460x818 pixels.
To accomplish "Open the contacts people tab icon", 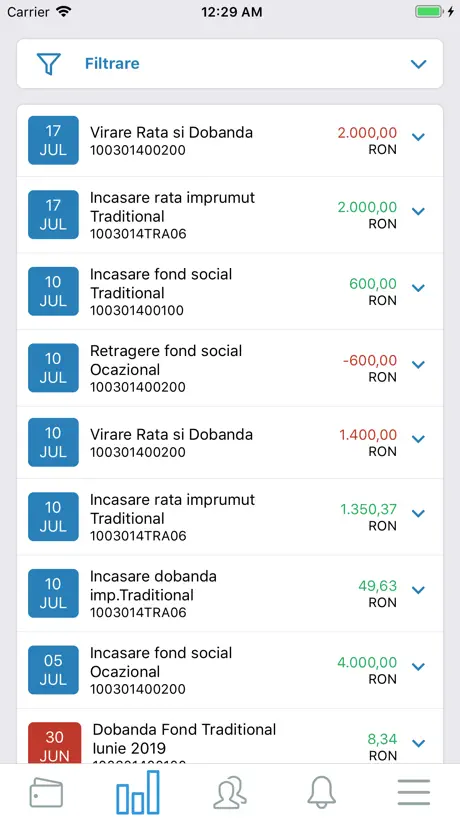I will pyautogui.click(x=230, y=792).
